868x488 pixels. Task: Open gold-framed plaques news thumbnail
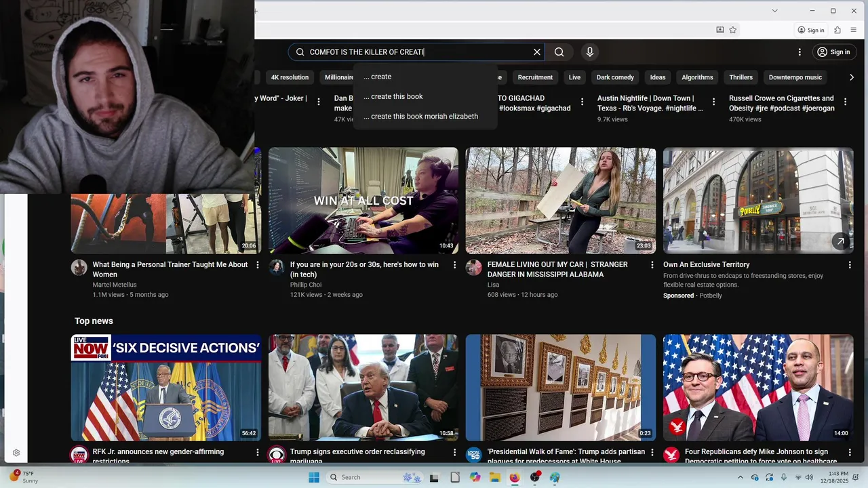561,388
